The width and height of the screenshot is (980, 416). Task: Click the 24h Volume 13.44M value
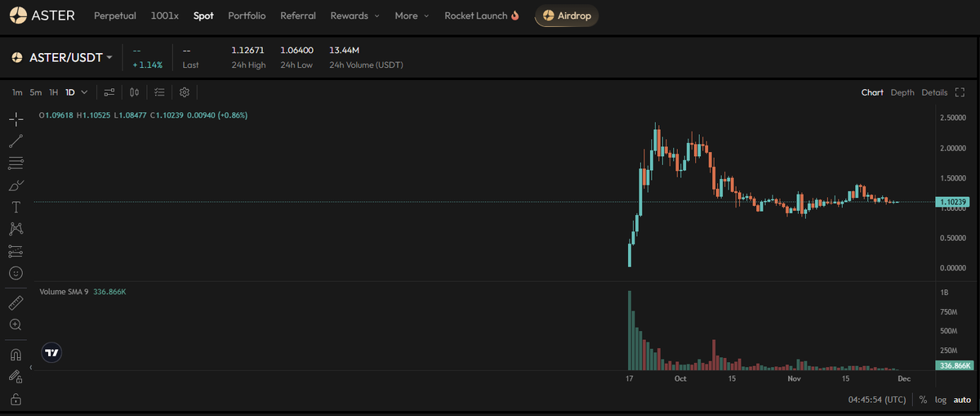(x=343, y=51)
